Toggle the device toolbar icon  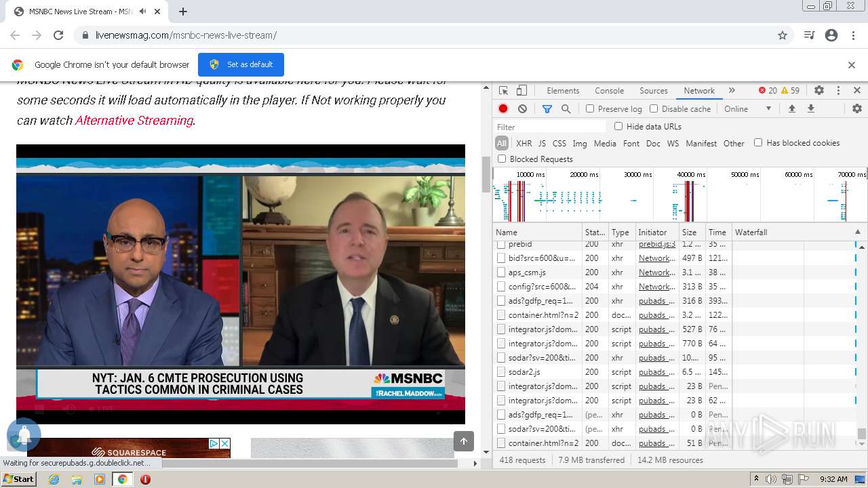click(x=521, y=91)
